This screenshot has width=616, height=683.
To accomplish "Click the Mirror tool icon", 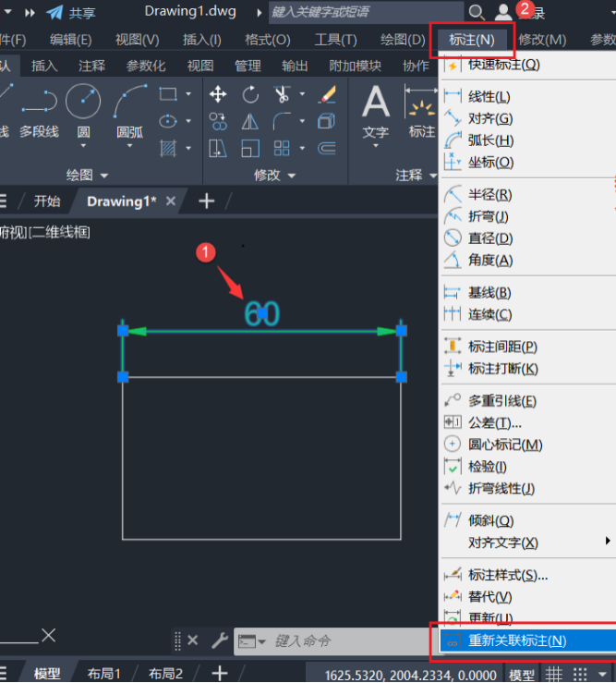I will (x=250, y=121).
